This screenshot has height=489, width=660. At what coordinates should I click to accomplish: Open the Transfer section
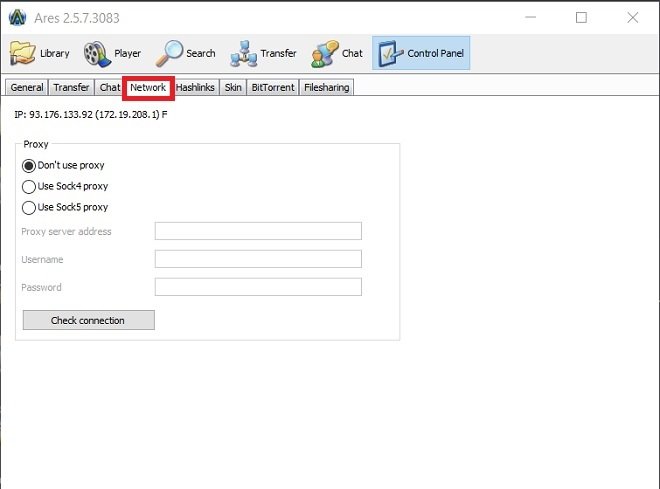pos(263,53)
